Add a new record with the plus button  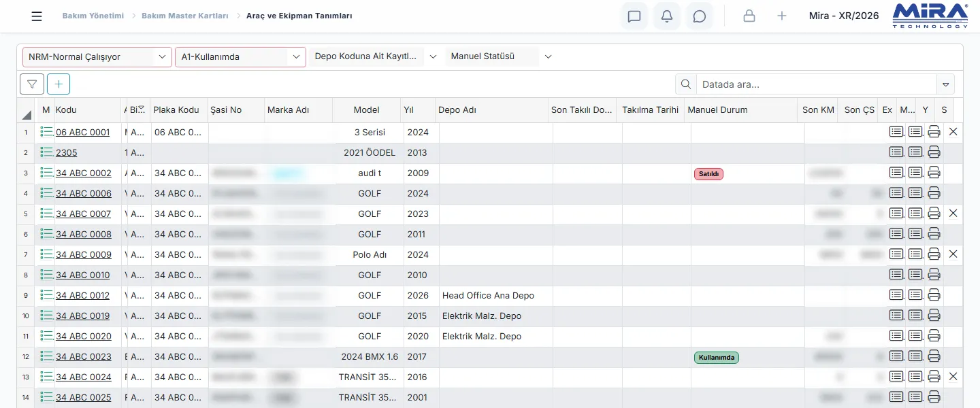(59, 84)
